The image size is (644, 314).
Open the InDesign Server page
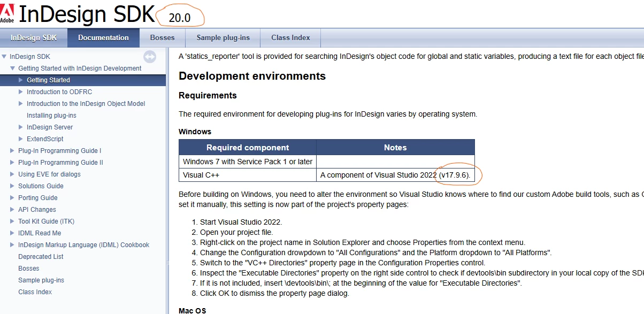point(50,127)
